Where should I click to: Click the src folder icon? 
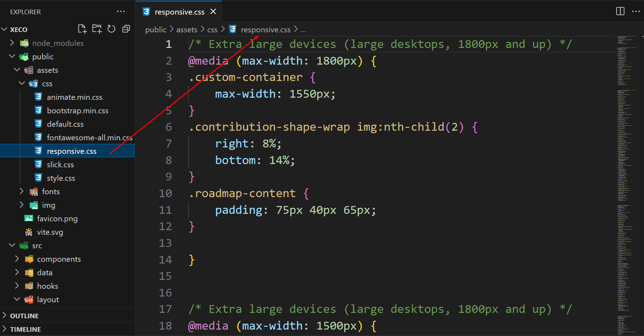[24, 246]
